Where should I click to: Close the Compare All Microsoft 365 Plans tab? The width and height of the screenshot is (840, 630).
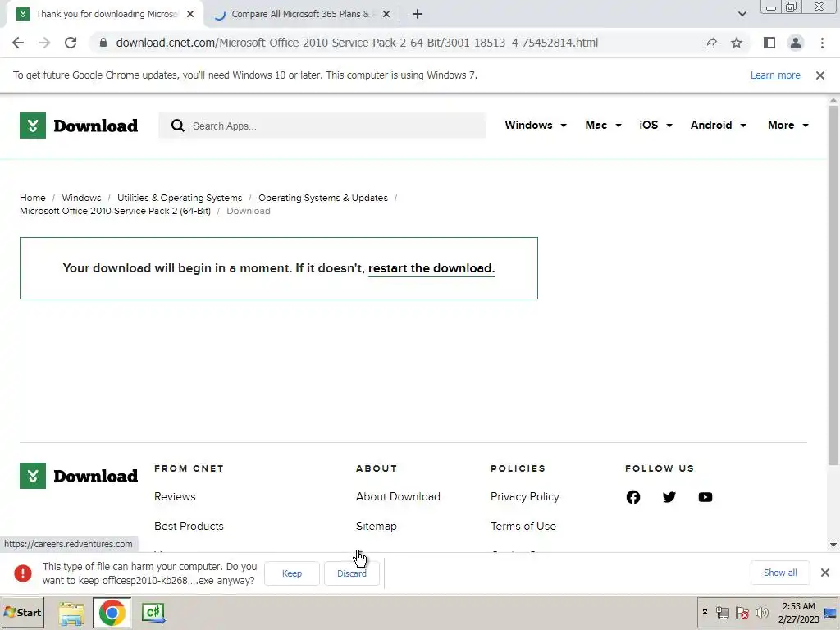click(386, 15)
